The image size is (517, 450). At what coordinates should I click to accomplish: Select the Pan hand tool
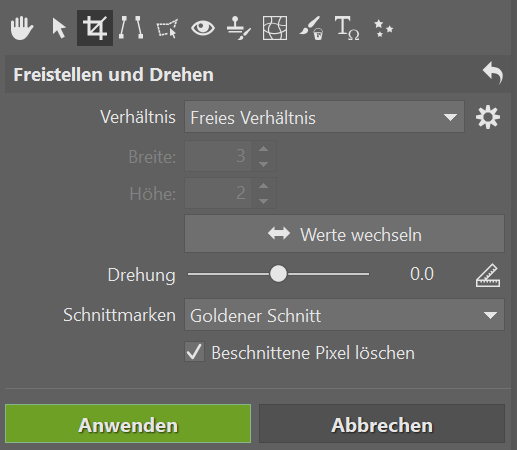pos(22,28)
